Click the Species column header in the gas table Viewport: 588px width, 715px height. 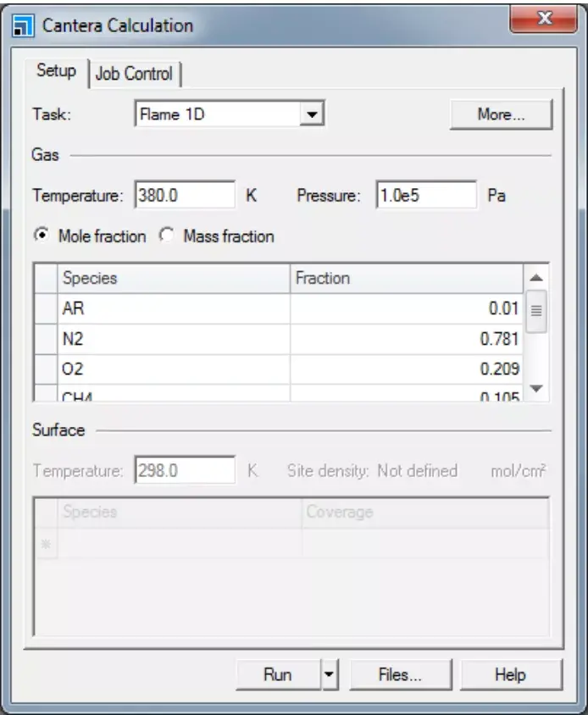[x=173, y=278]
